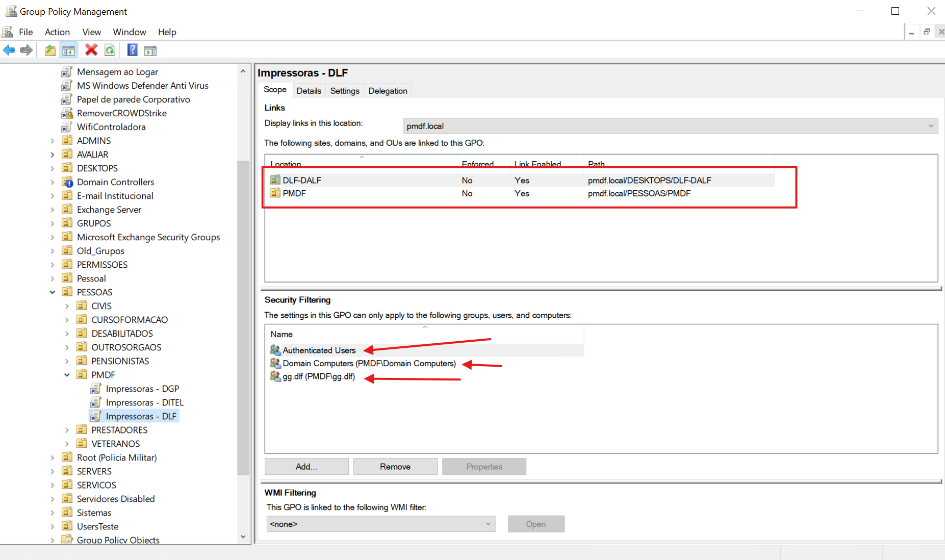This screenshot has width=945, height=560.
Task: Click the Back arrow toolbar icon
Action: click(x=9, y=50)
